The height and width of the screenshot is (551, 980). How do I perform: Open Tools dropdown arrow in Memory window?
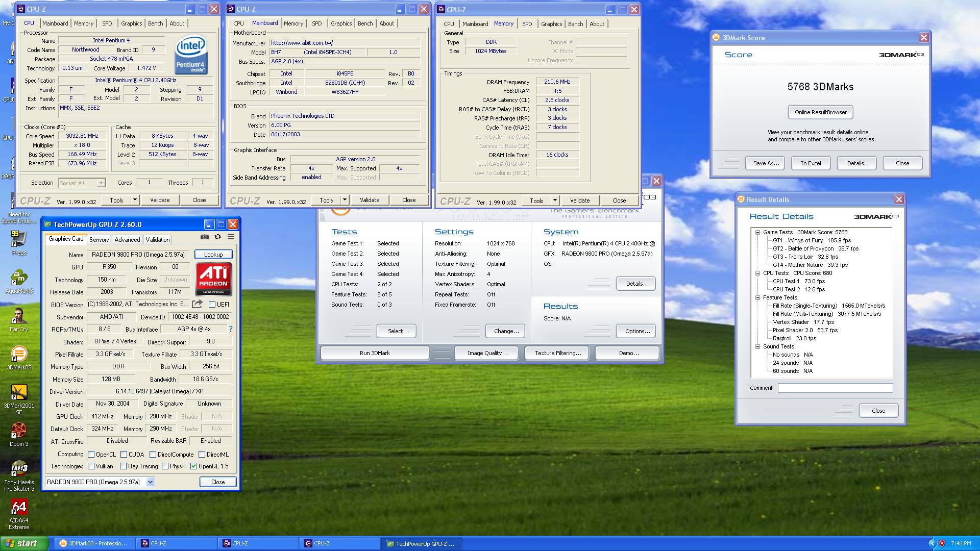555,201
